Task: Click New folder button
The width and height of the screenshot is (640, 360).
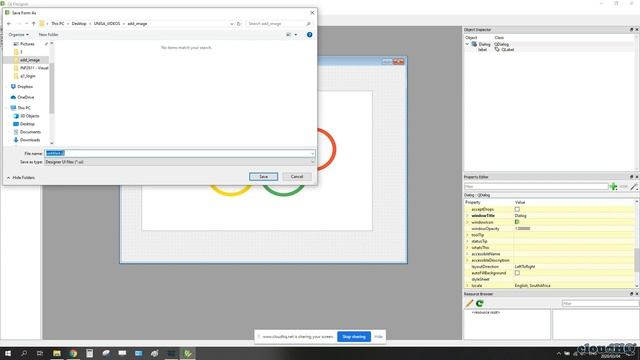Action: click(49, 35)
